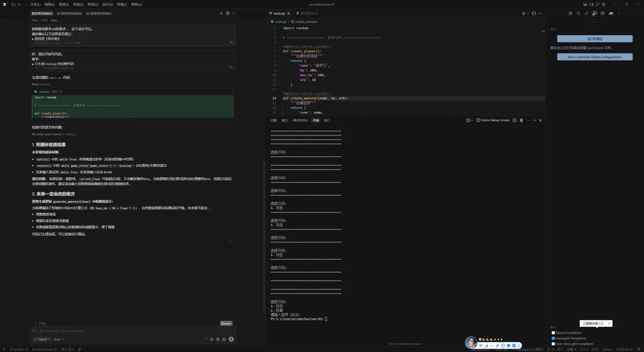Open terminal panel more actions ellipsis

pos(528,120)
